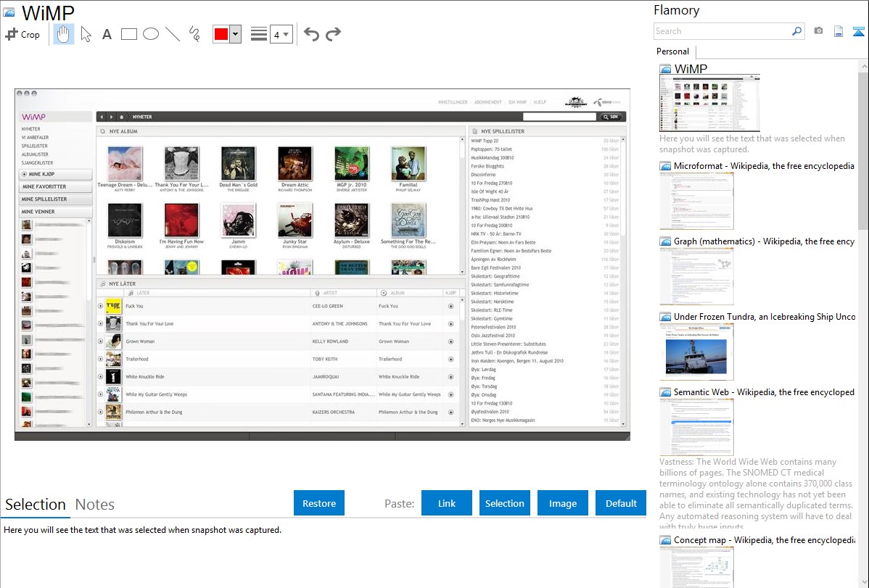The width and height of the screenshot is (869, 588).
Task: Click the NYHETER sidebar item
Action: coord(31,129)
